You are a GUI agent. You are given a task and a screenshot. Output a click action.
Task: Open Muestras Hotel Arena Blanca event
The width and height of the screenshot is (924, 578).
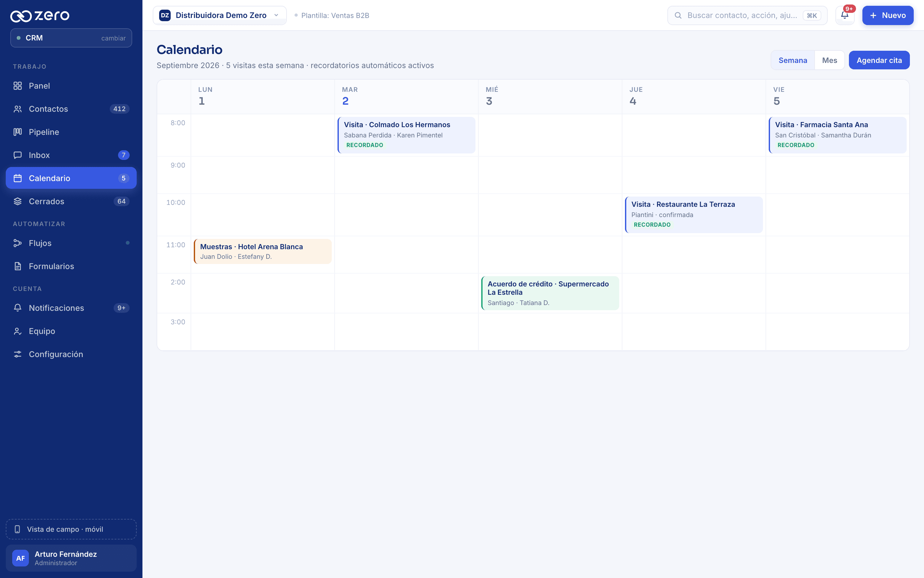point(262,251)
